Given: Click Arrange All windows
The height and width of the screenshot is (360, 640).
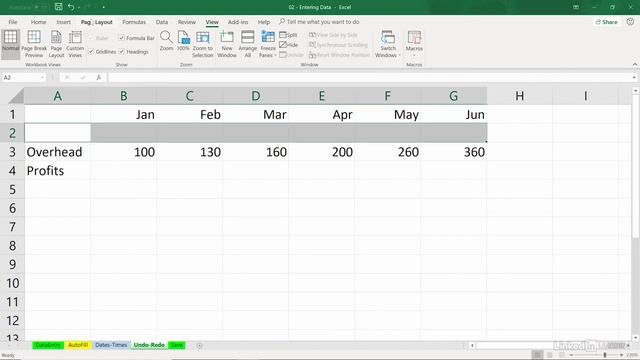Looking at the screenshot, I should click(248, 44).
